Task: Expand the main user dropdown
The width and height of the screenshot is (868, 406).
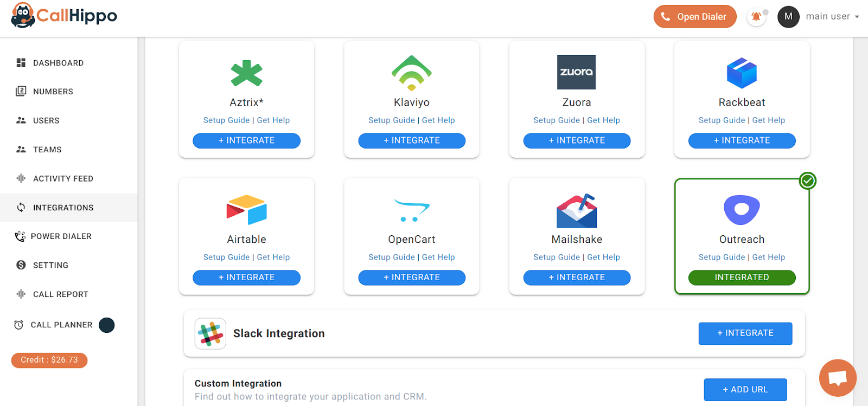Action: (833, 17)
